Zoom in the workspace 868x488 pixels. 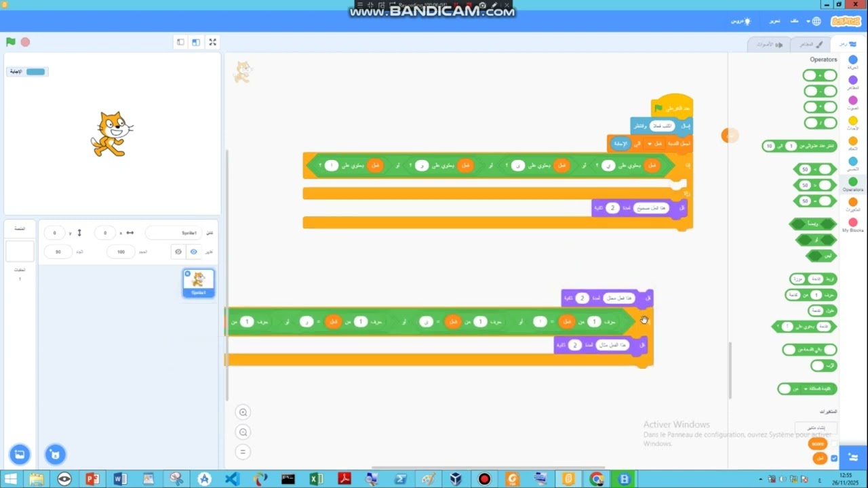[243, 412]
